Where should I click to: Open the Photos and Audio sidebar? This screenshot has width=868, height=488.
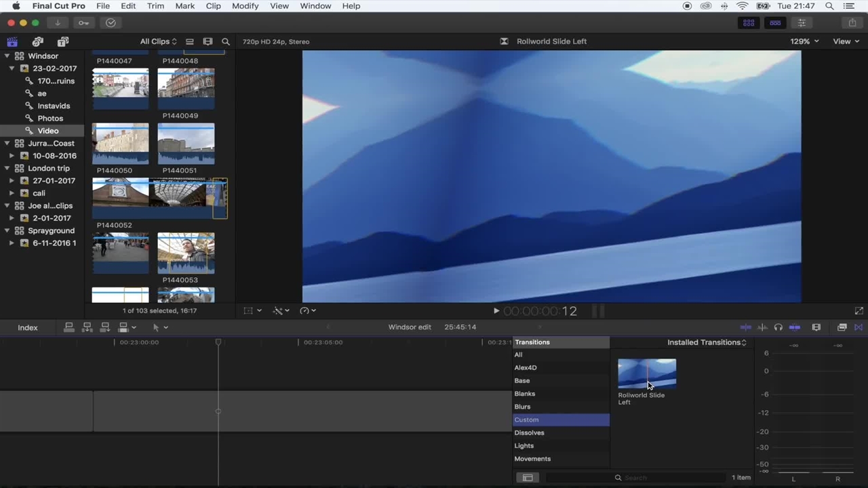38,42
